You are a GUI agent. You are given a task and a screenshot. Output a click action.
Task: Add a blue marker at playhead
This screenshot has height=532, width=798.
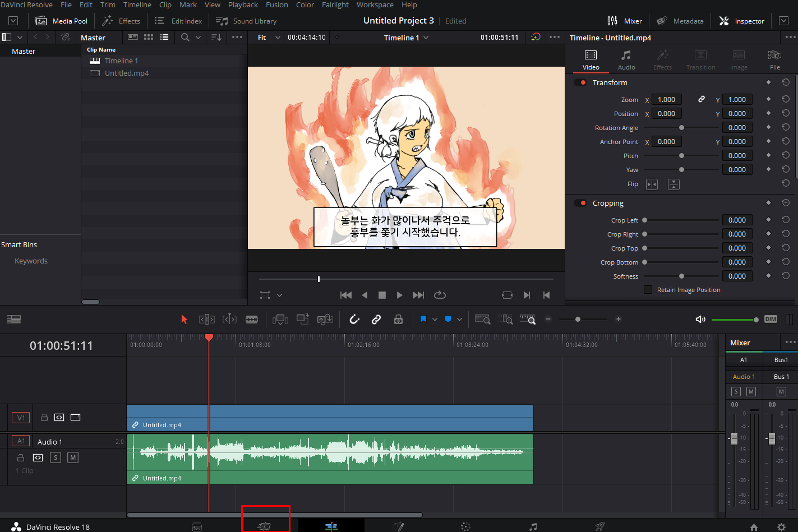(x=448, y=319)
